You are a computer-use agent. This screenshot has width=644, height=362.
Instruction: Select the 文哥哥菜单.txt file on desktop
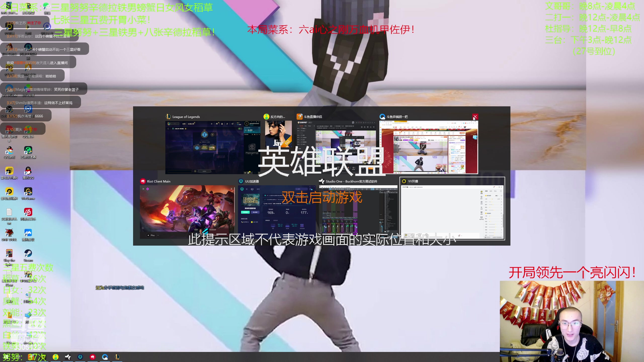[9, 216]
